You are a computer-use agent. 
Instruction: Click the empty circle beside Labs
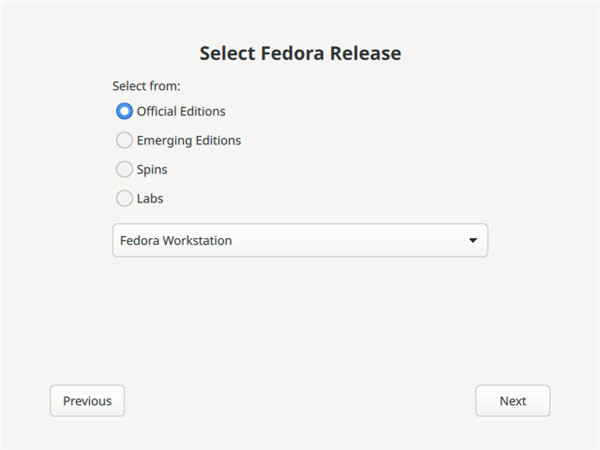tap(125, 198)
